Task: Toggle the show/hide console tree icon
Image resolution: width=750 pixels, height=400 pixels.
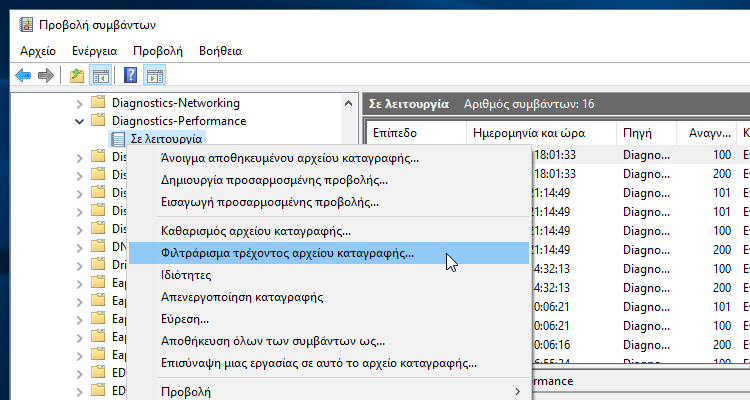Action: 100,75
